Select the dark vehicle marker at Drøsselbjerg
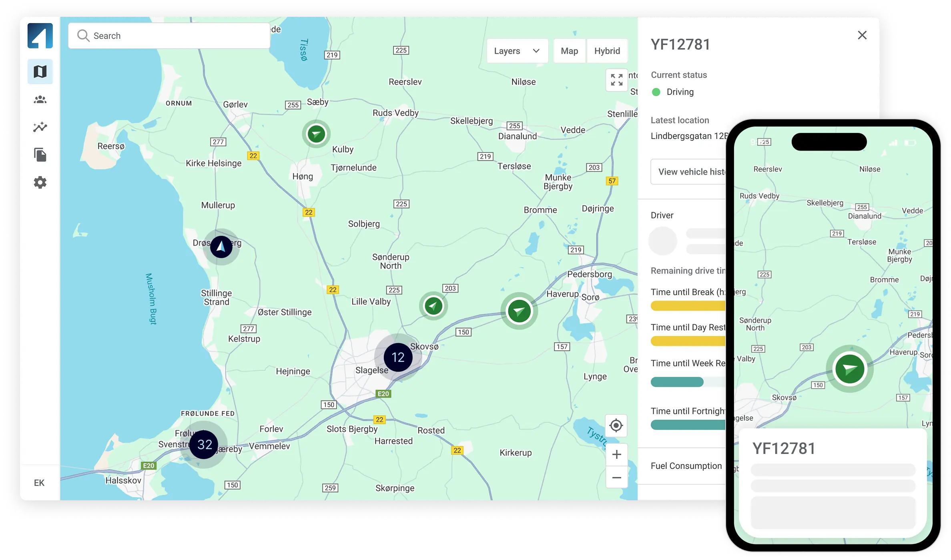 [x=221, y=247]
